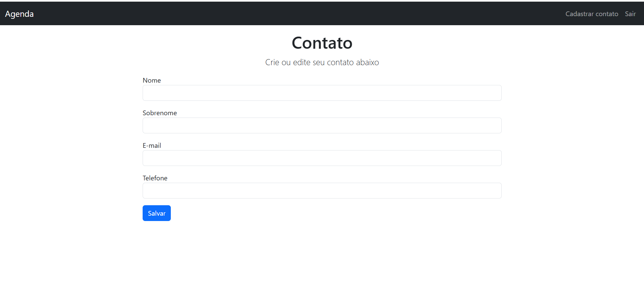Image resolution: width=644 pixels, height=306 pixels.
Task: Click Sair to log out
Action: [x=630, y=14]
